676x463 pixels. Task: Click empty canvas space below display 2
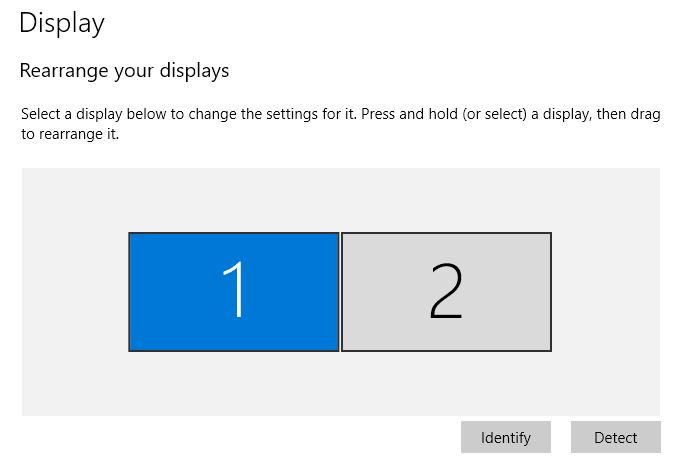click(446, 384)
